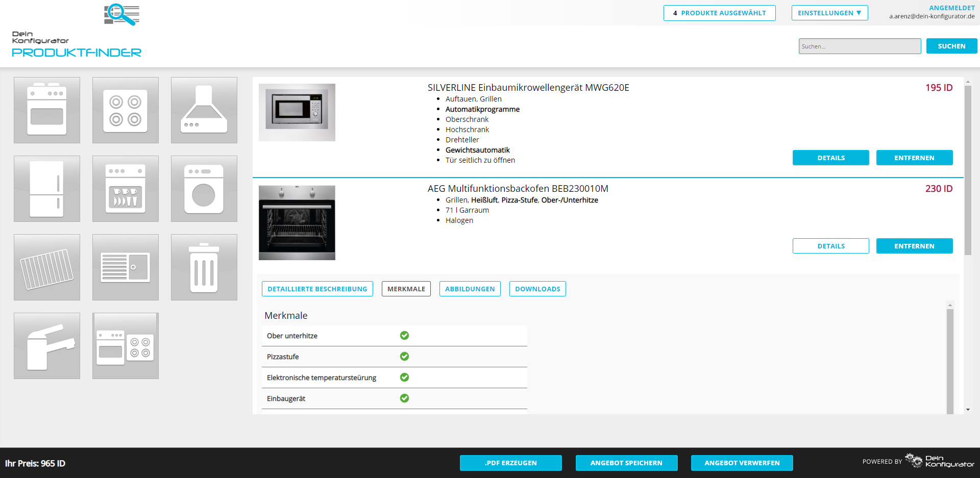The height and width of the screenshot is (478, 980).
Task: Expand the Einstellungen dropdown
Action: point(829,13)
